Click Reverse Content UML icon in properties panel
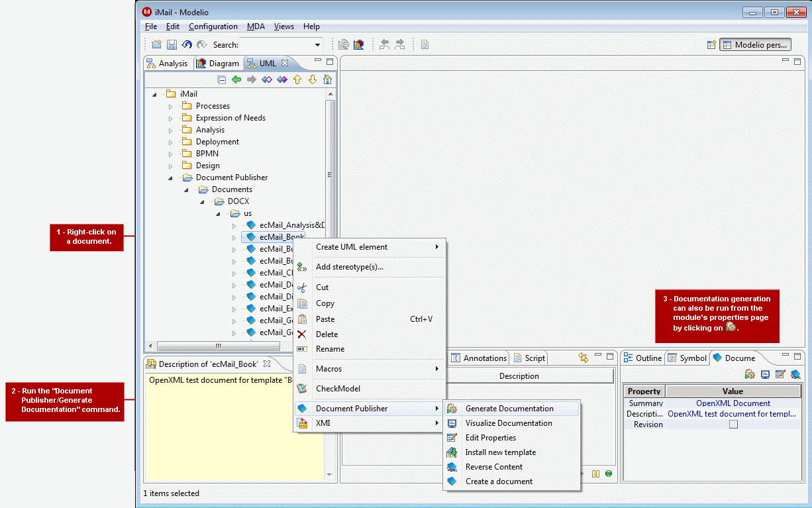Viewport: 812px width, 508px height. [x=795, y=374]
